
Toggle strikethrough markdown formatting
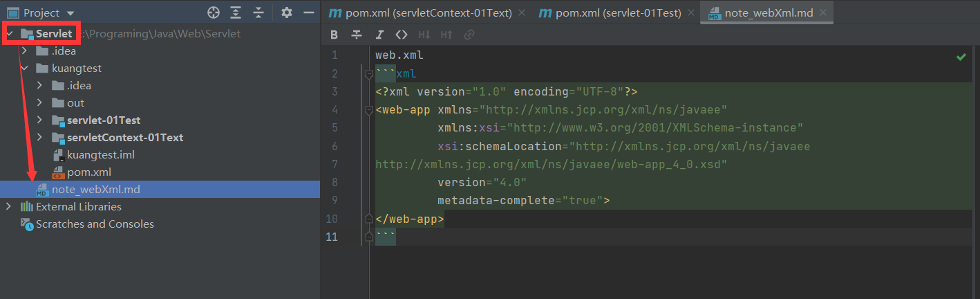click(357, 35)
